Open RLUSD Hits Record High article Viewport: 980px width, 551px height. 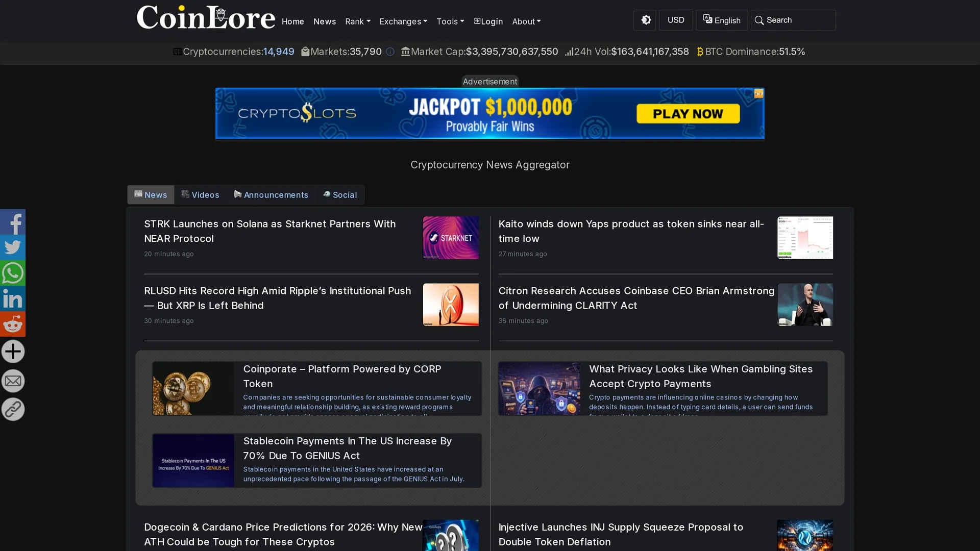point(277,298)
